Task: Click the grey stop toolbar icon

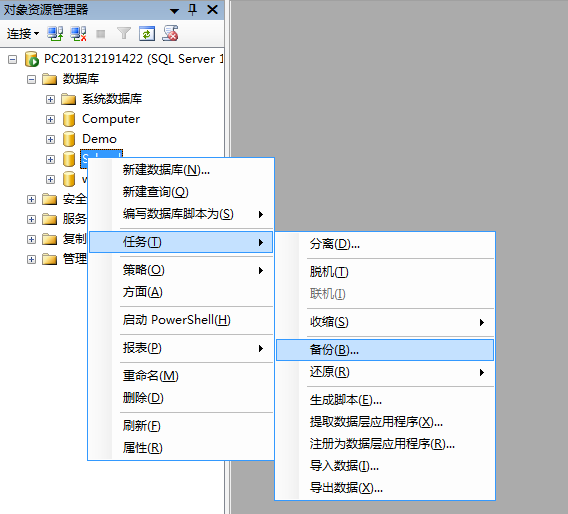Action: pyautogui.click(x=101, y=34)
